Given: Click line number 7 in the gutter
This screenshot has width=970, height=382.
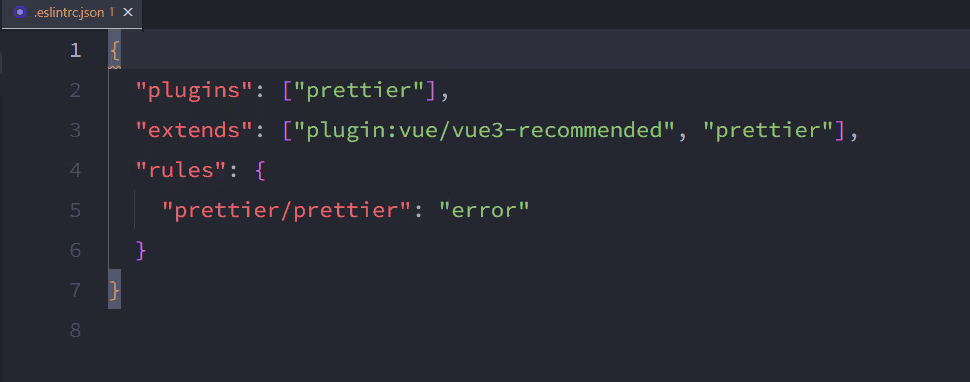Looking at the screenshot, I should (x=75, y=290).
